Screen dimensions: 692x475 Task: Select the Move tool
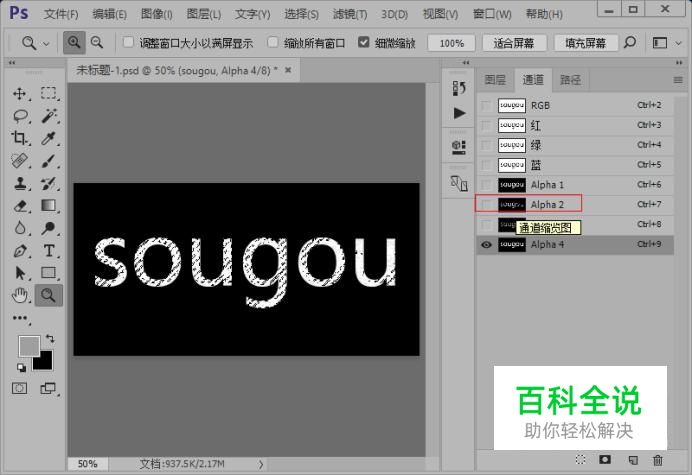pos(19,94)
